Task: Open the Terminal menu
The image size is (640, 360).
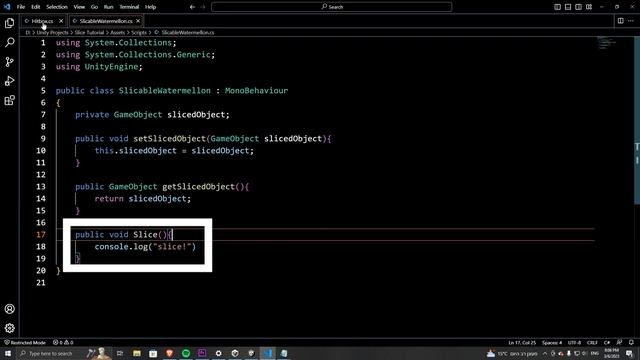Action: pos(129,7)
